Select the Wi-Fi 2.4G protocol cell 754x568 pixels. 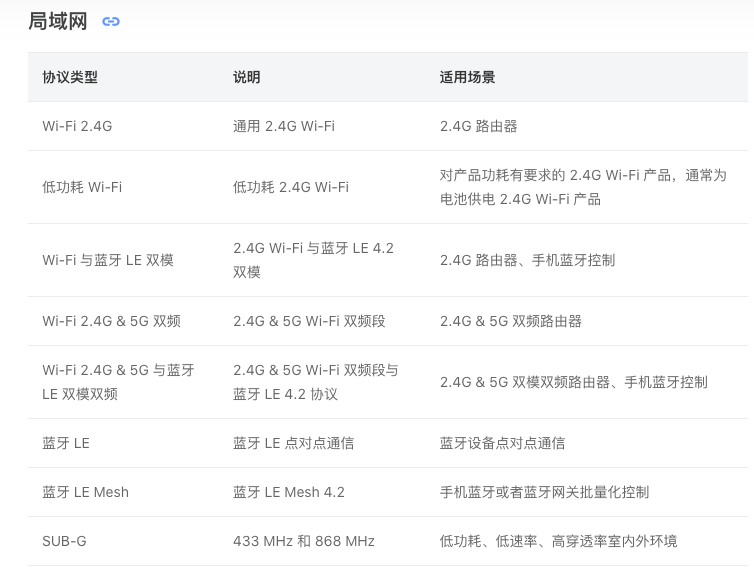[77, 126]
